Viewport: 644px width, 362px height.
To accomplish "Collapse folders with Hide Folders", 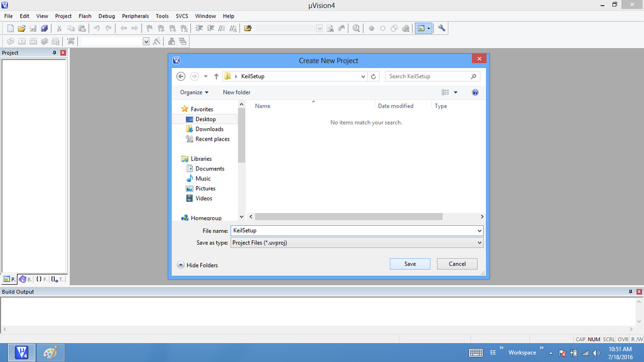I will pyautogui.click(x=197, y=265).
